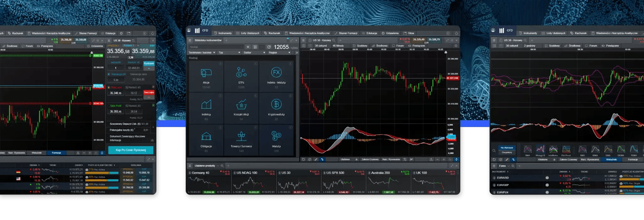Select the Ichimoku indicator thumbnail
This screenshot has width=644, height=220.
tap(553, 150)
